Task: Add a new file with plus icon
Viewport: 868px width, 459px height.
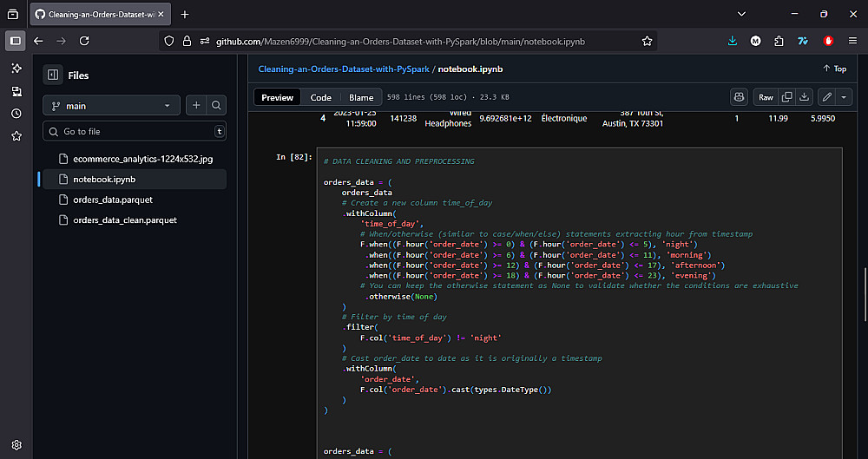Action: pos(196,106)
